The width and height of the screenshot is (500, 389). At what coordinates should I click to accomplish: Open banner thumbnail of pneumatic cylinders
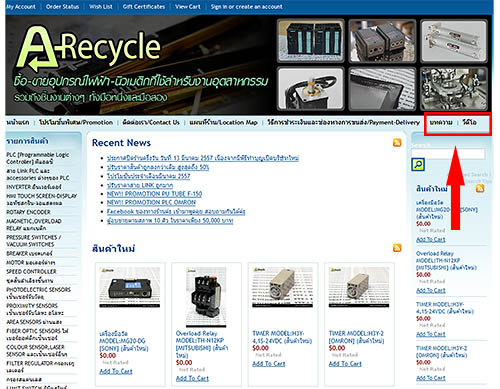coord(454,41)
